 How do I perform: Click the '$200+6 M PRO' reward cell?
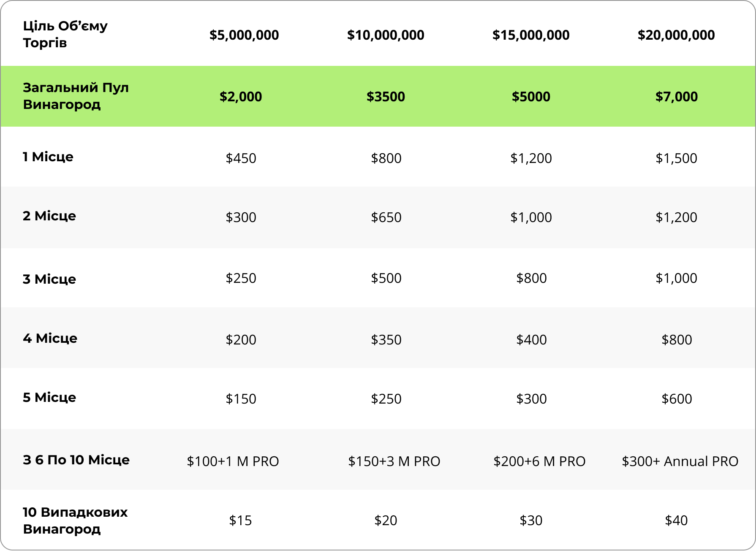[x=539, y=461]
